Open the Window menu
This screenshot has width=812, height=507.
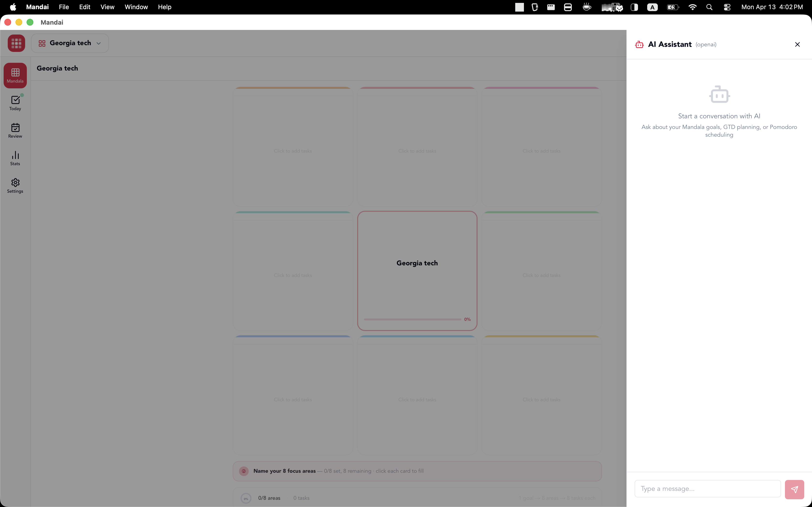(x=136, y=7)
